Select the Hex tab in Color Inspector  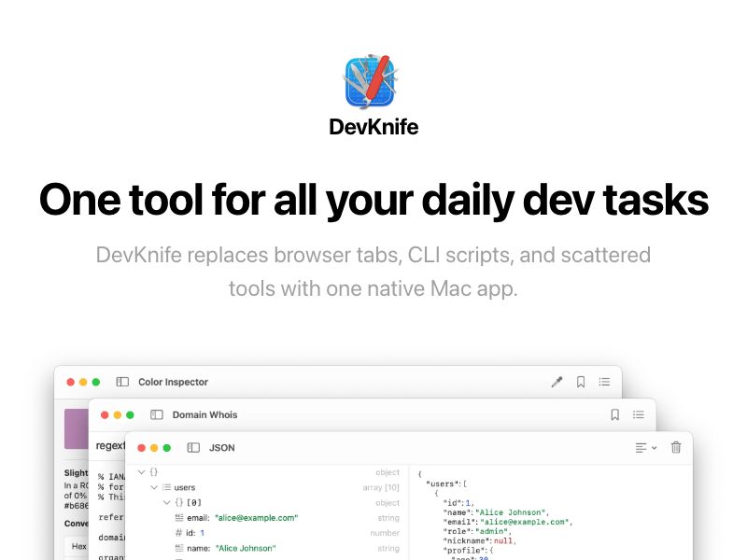tap(78, 546)
